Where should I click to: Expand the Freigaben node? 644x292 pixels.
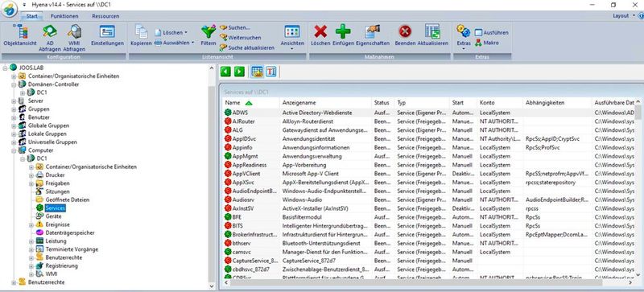31,183
